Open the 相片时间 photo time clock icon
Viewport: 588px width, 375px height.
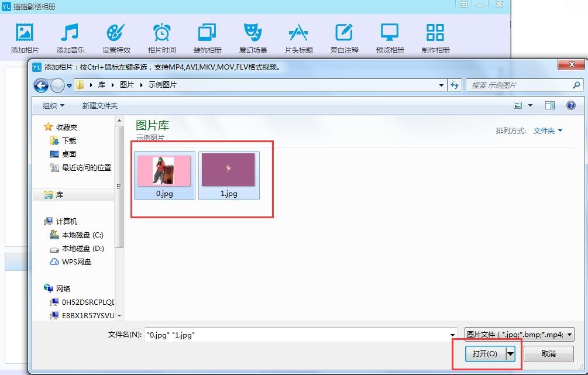pos(161,33)
